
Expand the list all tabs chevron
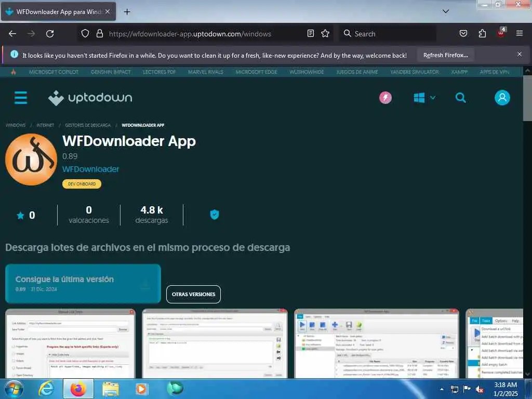pyautogui.click(x=446, y=11)
